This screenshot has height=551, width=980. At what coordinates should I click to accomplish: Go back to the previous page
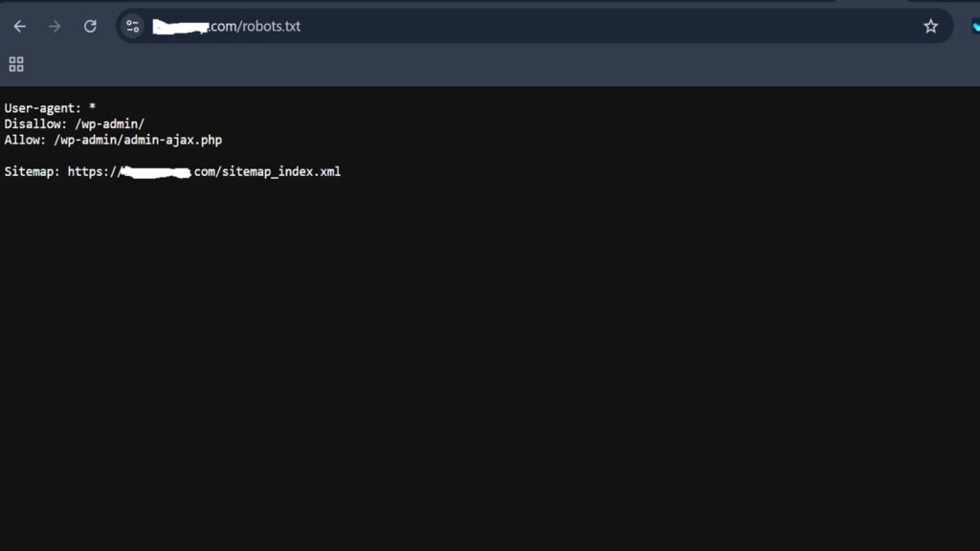tap(20, 26)
